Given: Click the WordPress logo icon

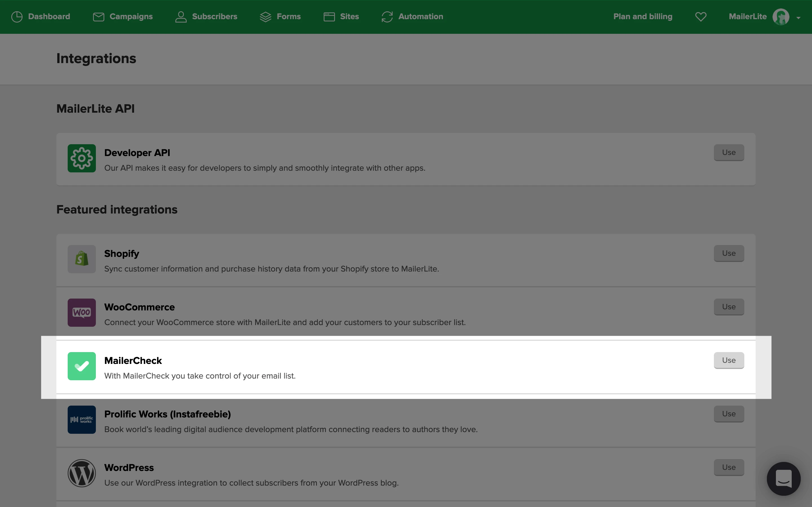Looking at the screenshot, I should 81,473.
